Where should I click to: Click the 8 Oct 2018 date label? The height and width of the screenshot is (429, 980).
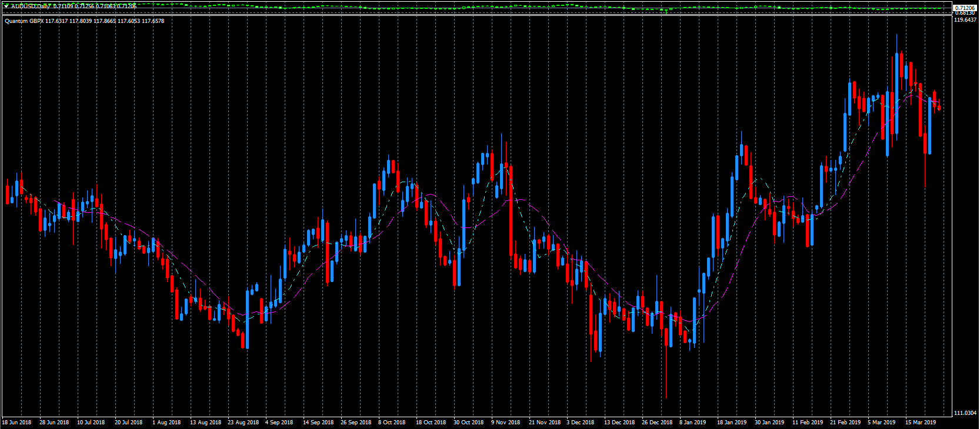coord(392,422)
